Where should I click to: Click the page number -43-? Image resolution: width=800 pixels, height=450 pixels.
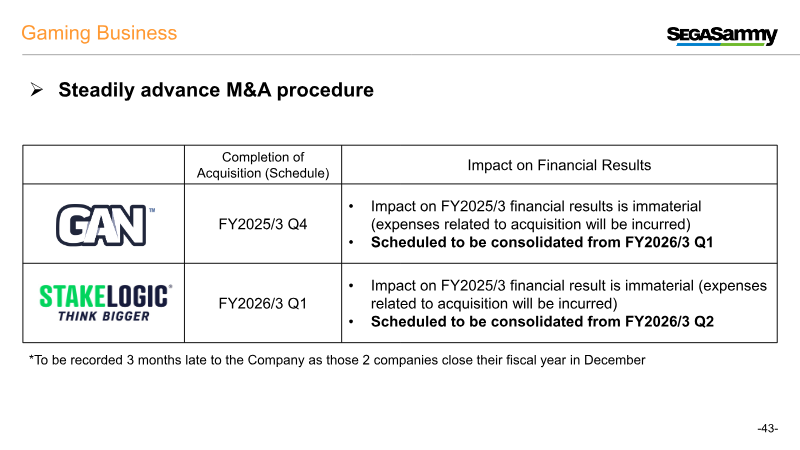click(767, 429)
